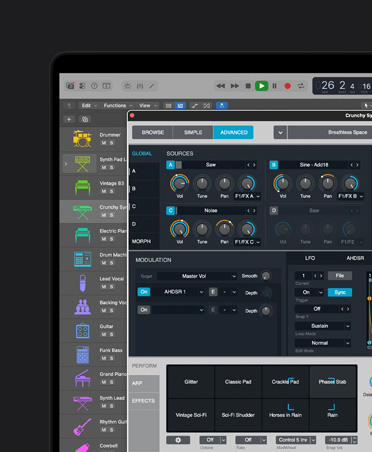The height and width of the screenshot is (452, 372).
Task: Open Editors with the pencil icon
Action: (x=152, y=86)
